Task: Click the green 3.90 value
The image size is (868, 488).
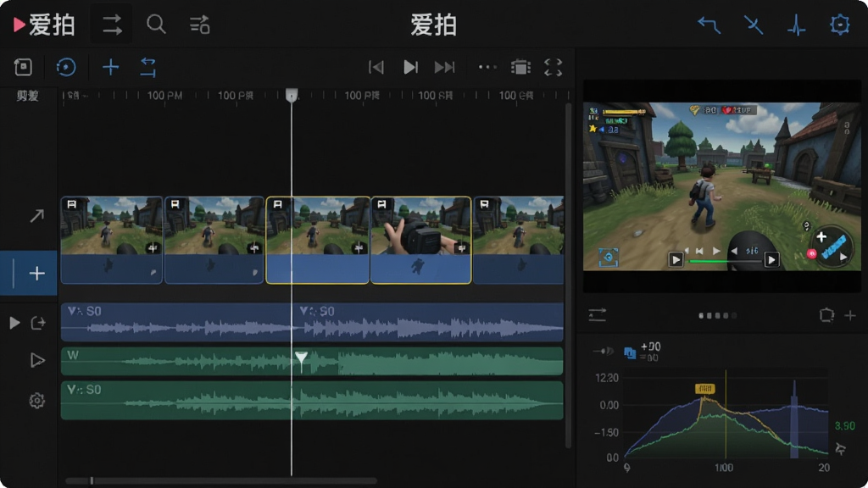Action: point(845,426)
